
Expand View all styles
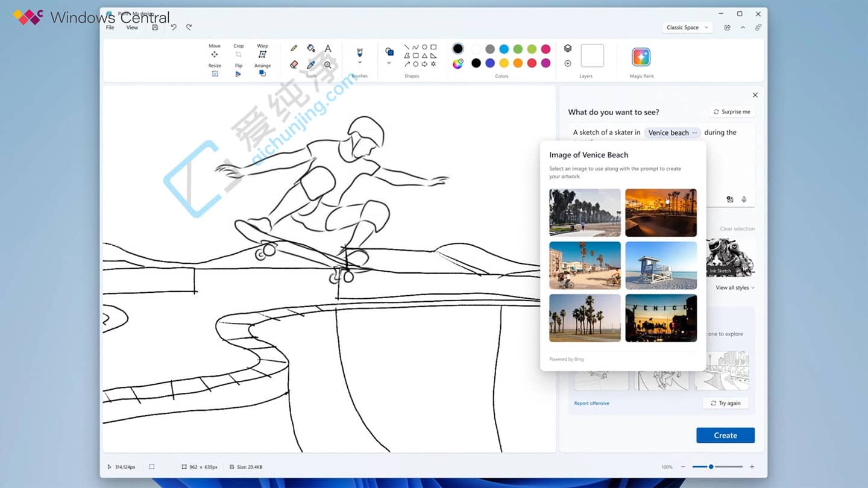point(735,288)
